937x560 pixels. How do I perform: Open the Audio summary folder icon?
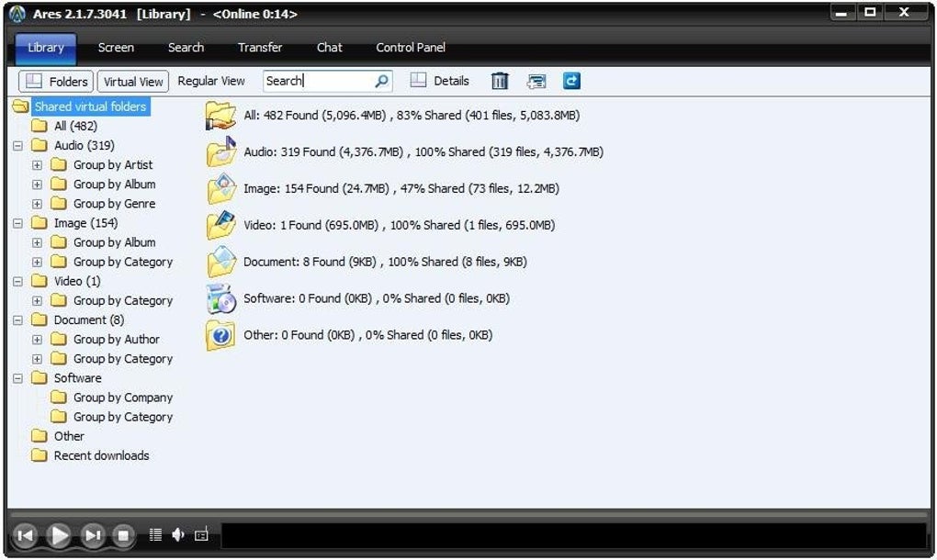pyautogui.click(x=221, y=151)
